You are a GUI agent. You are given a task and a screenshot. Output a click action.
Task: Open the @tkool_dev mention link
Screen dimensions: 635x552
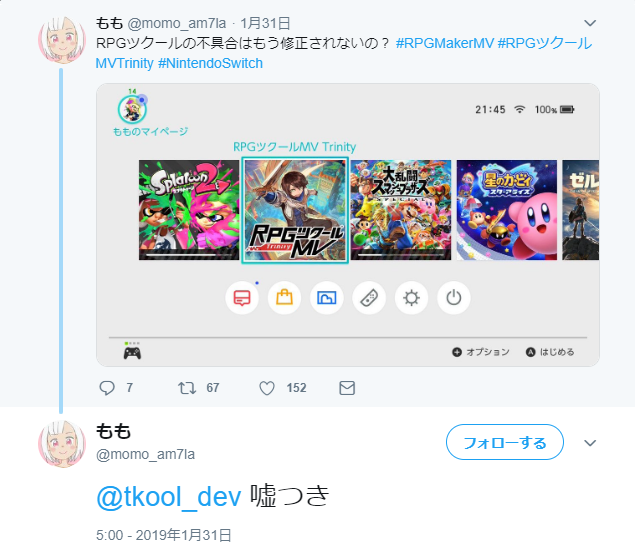[x=169, y=497]
